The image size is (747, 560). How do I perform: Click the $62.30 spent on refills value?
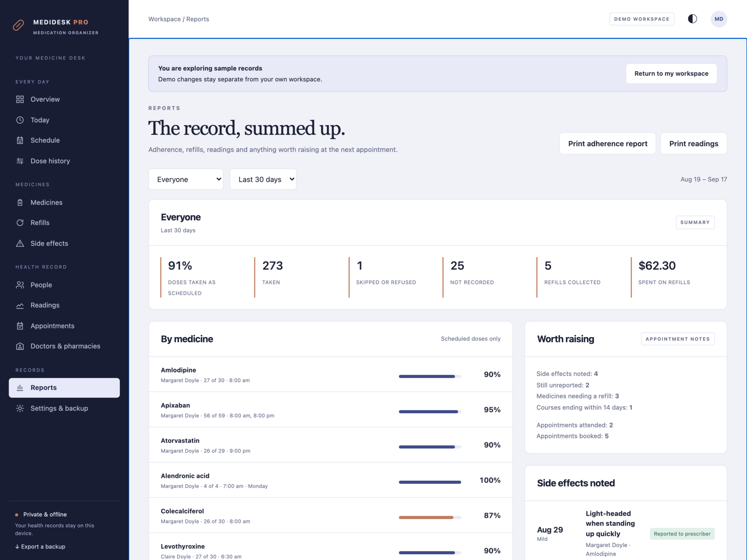tap(657, 266)
